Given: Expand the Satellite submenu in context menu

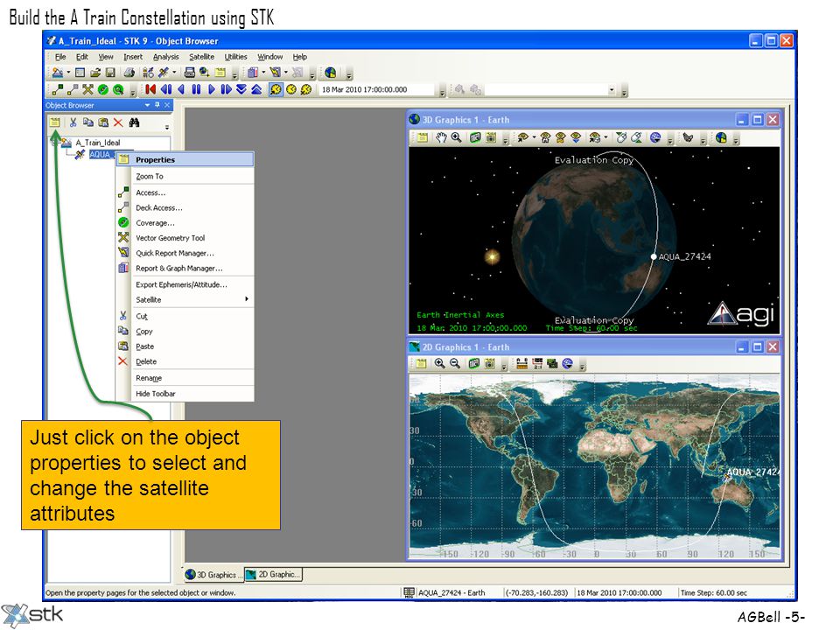Looking at the screenshot, I should pyautogui.click(x=185, y=300).
